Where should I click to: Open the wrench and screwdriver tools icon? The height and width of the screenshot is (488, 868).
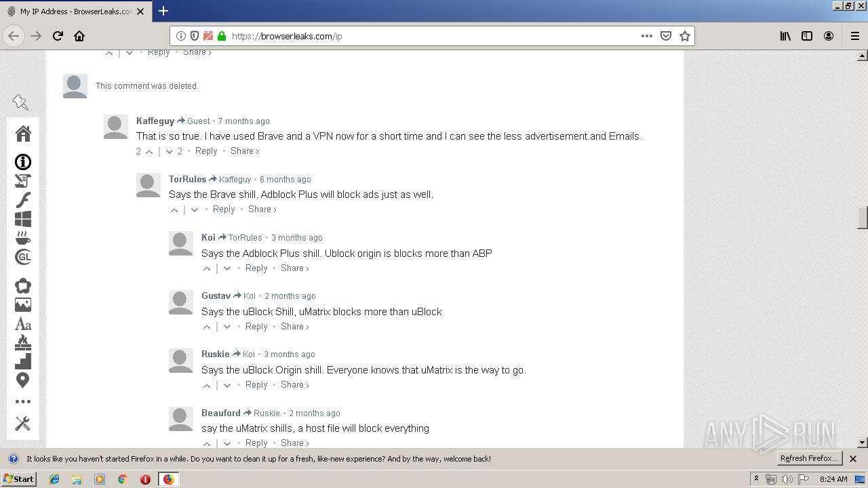click(23, 424)
